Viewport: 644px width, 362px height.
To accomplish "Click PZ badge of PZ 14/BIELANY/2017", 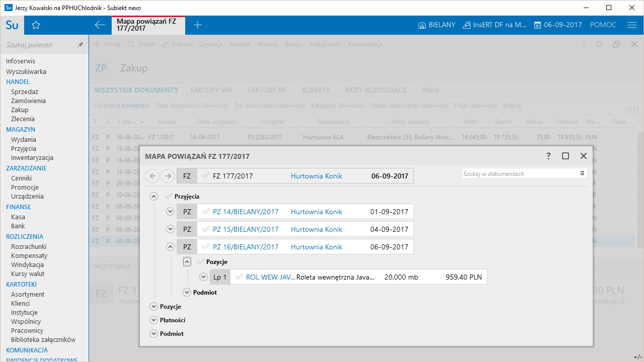I will click(x=187, y=212).
